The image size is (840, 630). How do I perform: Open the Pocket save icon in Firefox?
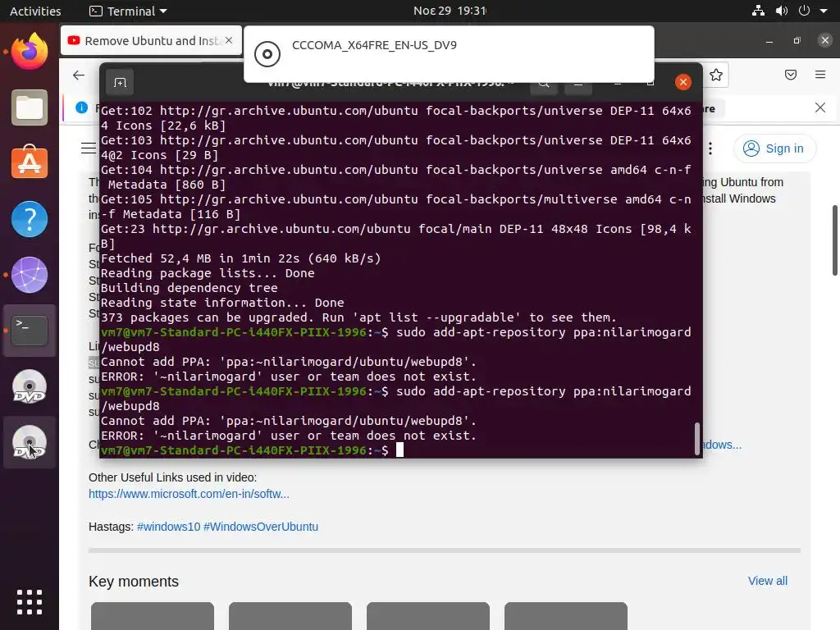tap(791, 75)
